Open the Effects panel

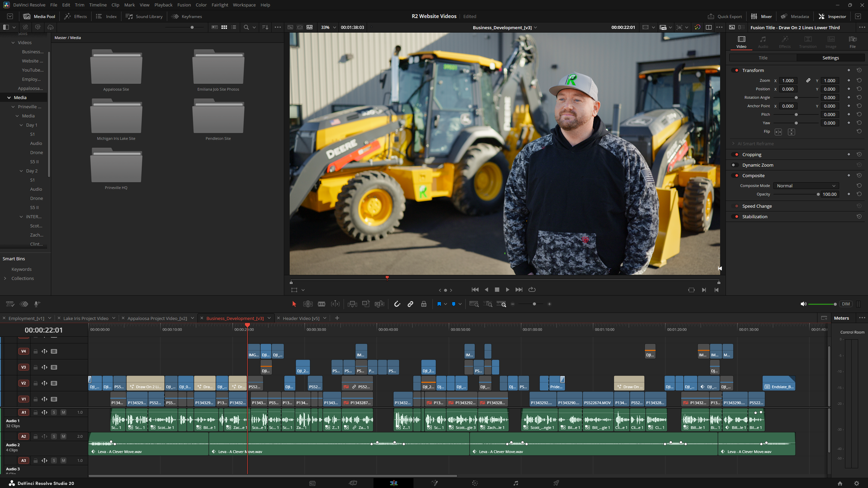pos(75,16)
